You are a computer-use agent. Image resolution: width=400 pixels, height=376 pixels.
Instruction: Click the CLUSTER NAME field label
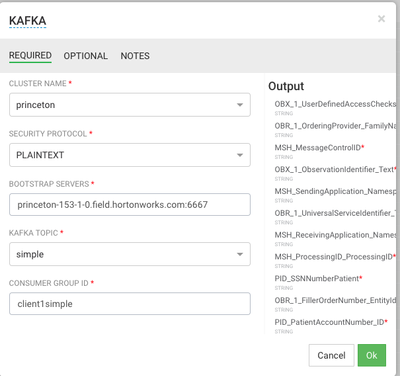38,83
